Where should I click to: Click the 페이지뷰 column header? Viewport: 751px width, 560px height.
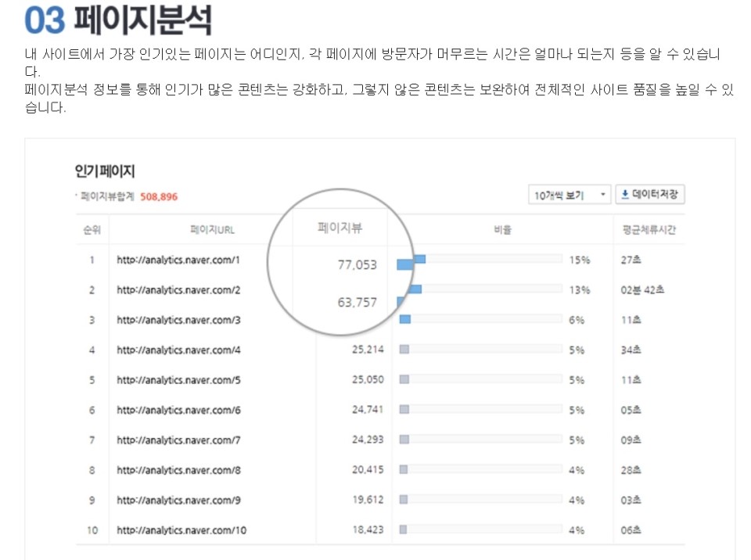coord(340,228)
